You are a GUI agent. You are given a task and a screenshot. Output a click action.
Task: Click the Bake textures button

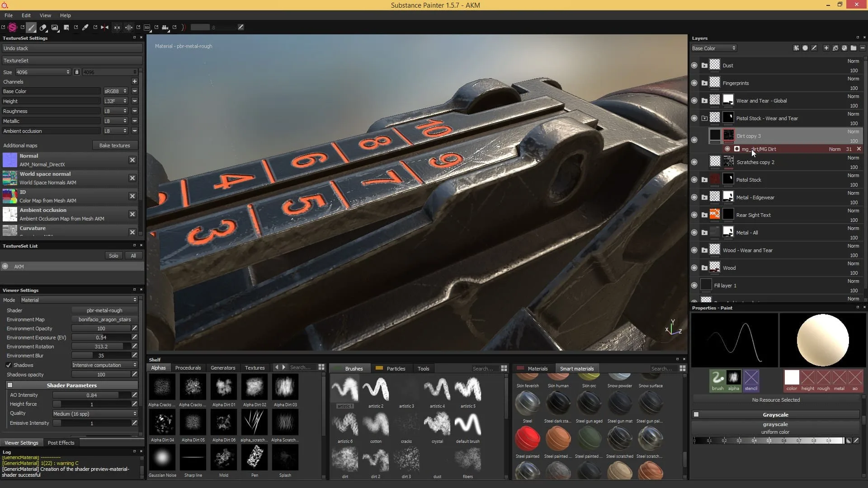(x=114, y=145)
